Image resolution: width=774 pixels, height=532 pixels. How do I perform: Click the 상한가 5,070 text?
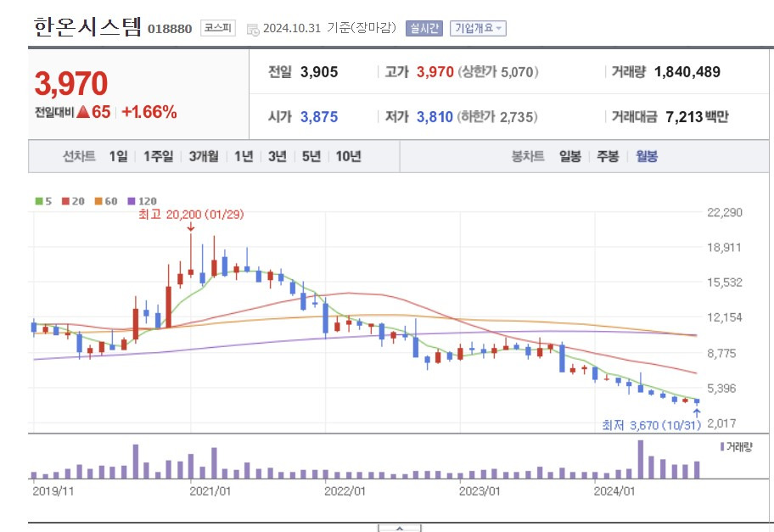[x=498, y=72]
